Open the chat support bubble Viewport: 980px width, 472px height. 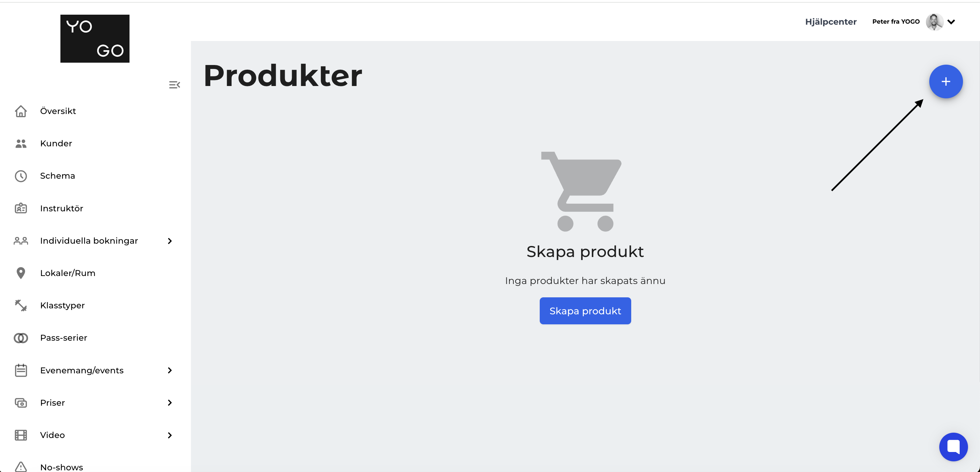pos(953,447)
